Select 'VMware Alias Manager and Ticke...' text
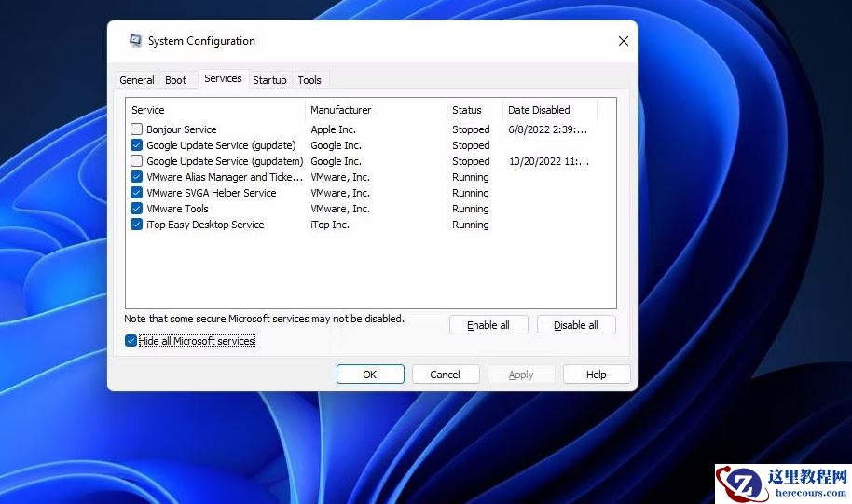 (x=225, y=176)
